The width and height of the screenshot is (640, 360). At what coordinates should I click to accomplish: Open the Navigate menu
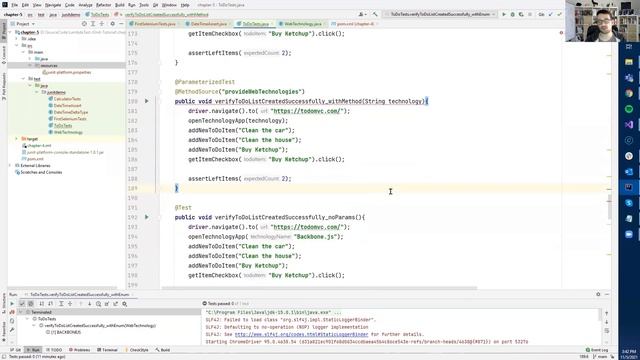(53, 5)
